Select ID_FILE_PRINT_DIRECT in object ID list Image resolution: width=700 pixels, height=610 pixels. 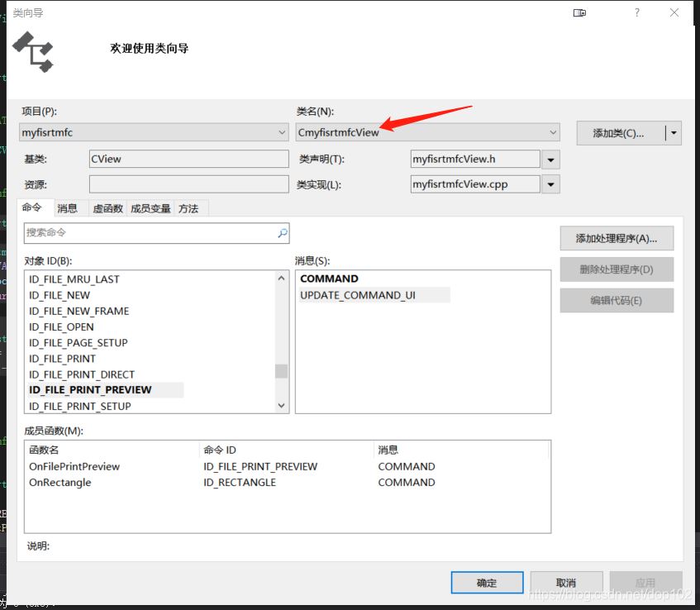(x=82, y=374)
